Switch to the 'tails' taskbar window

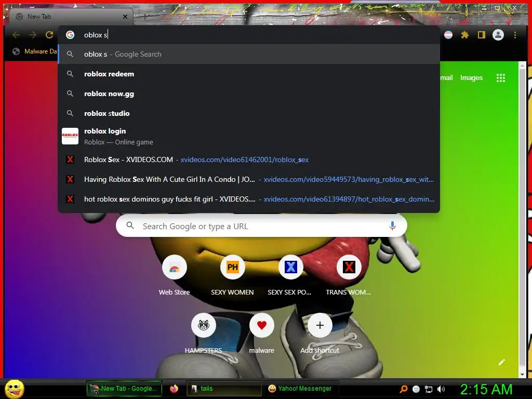click(x=224, y=389)
